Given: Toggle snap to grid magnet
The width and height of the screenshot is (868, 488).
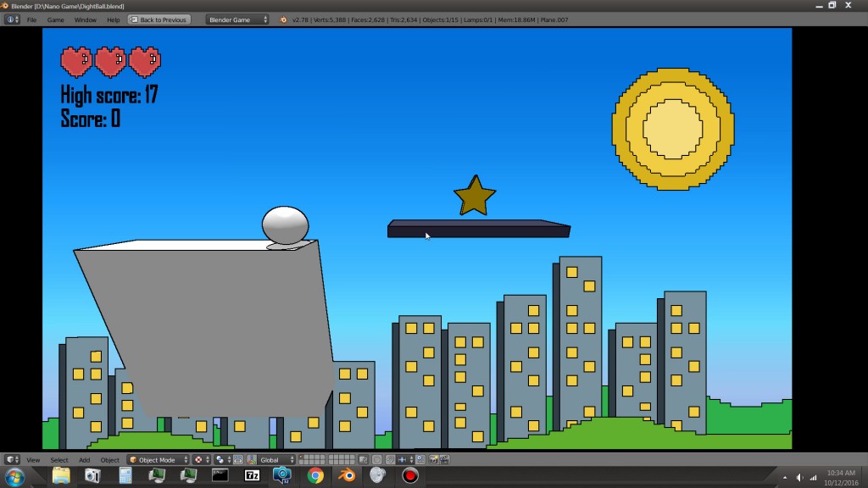Looking at the screenshot, I should point(390,459).
